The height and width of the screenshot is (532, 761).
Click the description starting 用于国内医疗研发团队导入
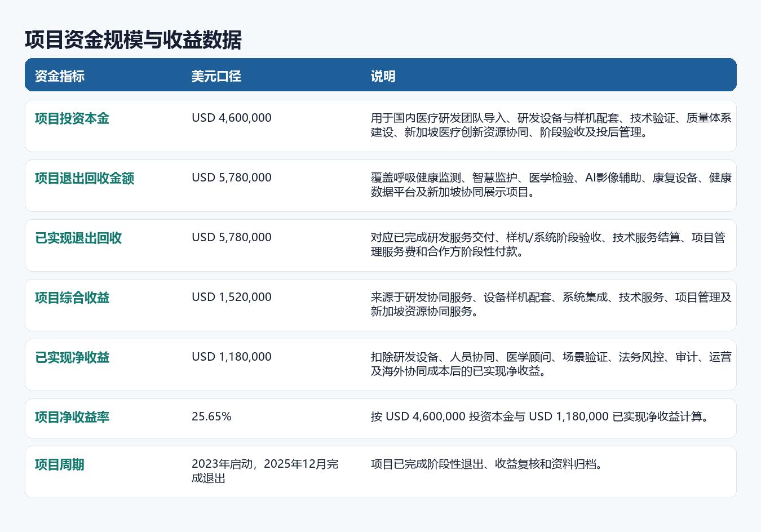pyautogui.click(x=551, y=125)
